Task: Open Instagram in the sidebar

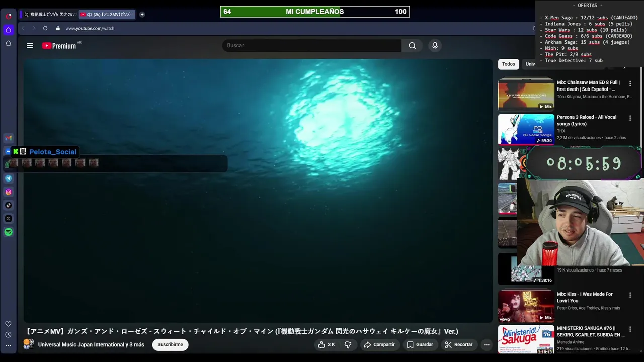Action: 8,192
